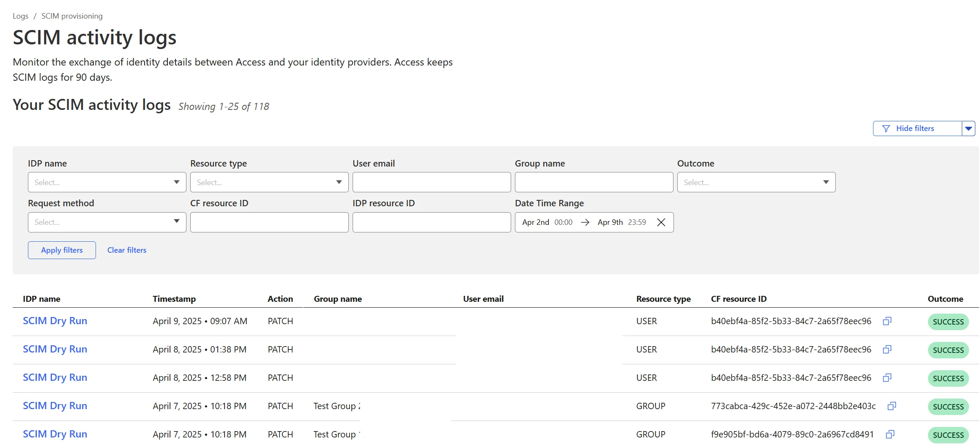
Task: Click the filter funnel icon on Hide filters
Action: tap(886, 128)
